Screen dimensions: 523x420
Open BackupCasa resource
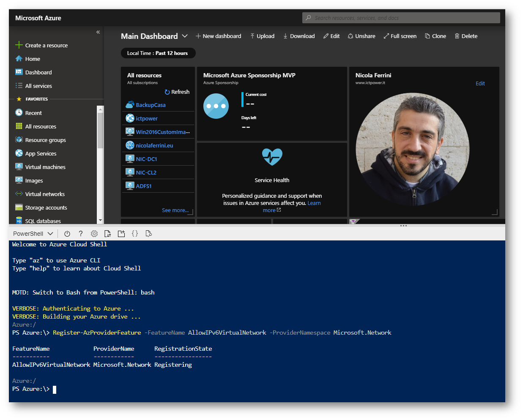point(151,105)
